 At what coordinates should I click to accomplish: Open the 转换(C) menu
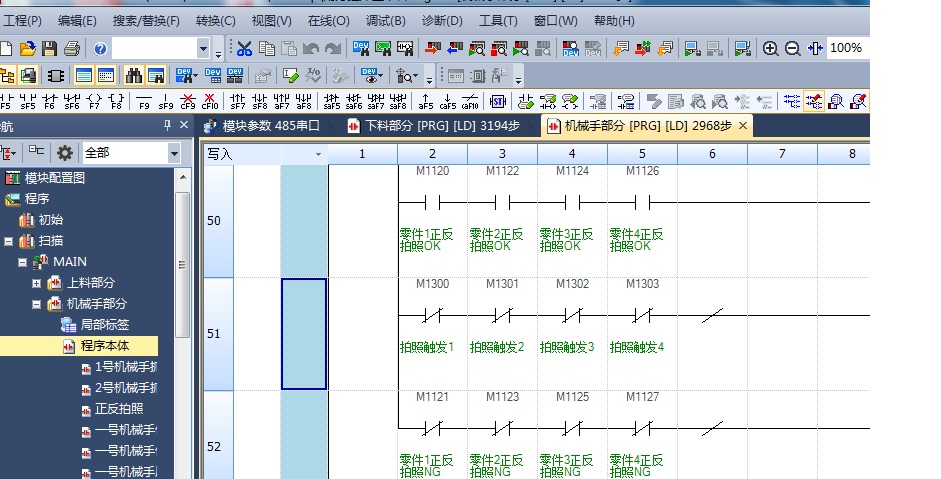pos(215,20)
